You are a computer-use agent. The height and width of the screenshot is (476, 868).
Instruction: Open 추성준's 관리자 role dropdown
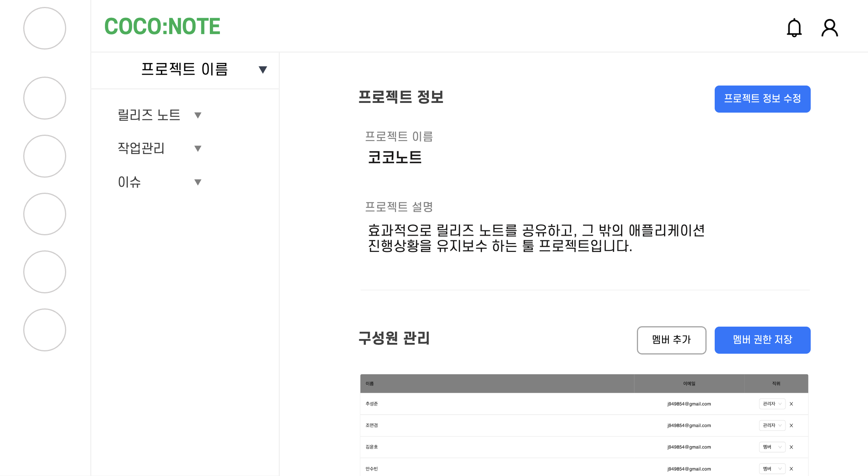tap(772, 404)
